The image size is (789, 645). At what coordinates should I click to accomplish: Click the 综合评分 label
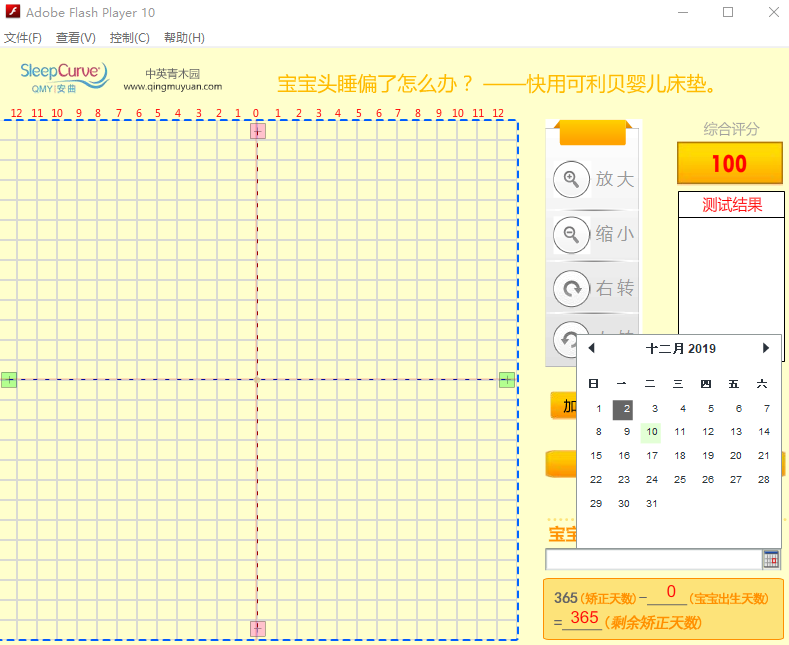pos(731,129)
